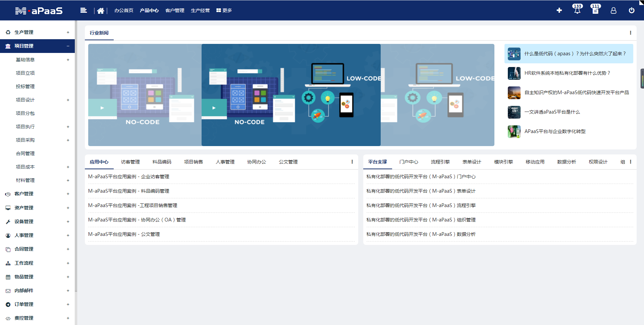Click the 合同管理 copy icon

coord(8,249)
